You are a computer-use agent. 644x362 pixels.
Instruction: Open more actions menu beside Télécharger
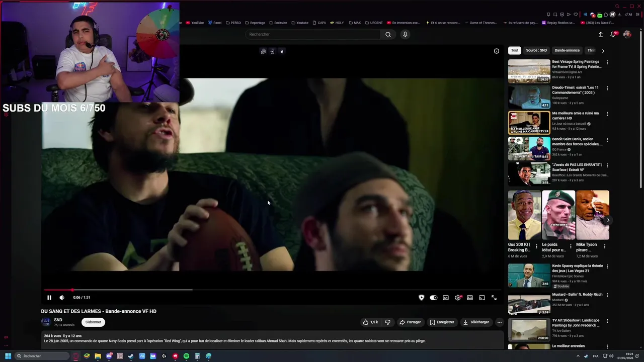tap(500, 322)
